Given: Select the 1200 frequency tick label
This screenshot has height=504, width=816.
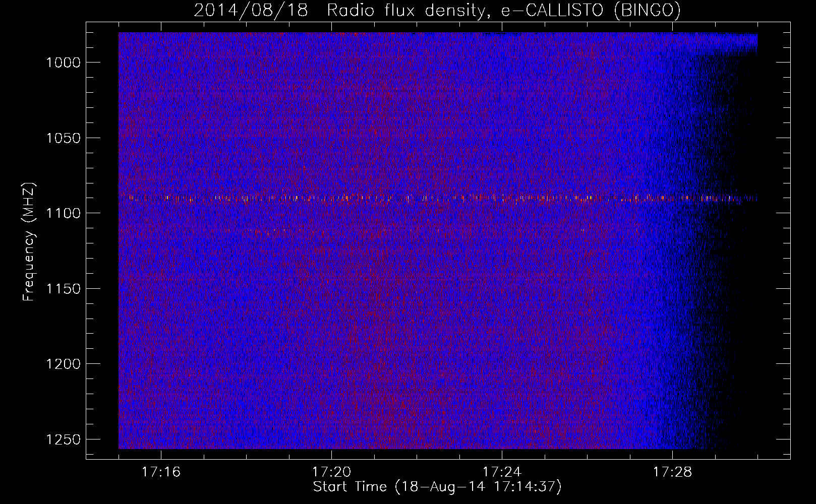Looking at the screenshot, I should (63, 364).
